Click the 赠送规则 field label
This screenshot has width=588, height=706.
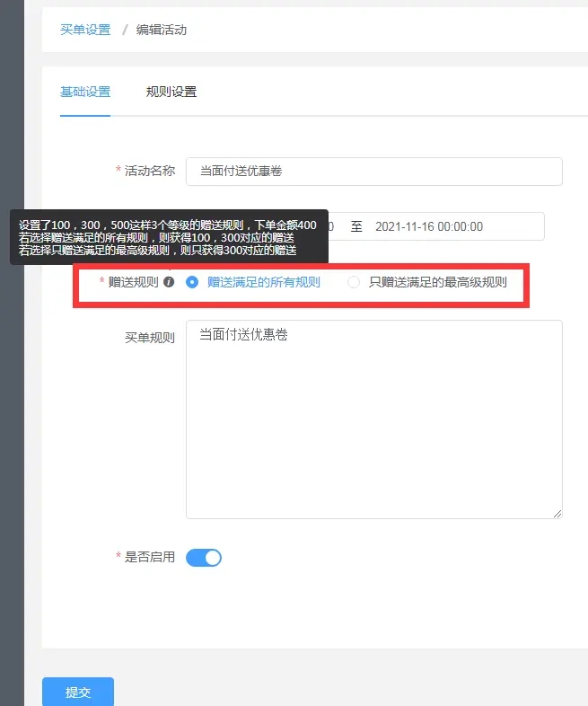coord(133,282)
